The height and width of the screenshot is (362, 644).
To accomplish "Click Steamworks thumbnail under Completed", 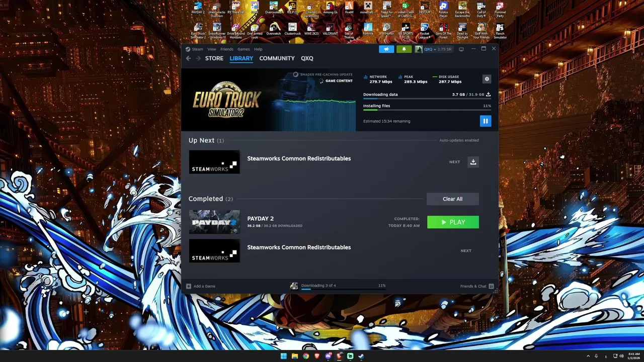I will [x=214, y=251].
